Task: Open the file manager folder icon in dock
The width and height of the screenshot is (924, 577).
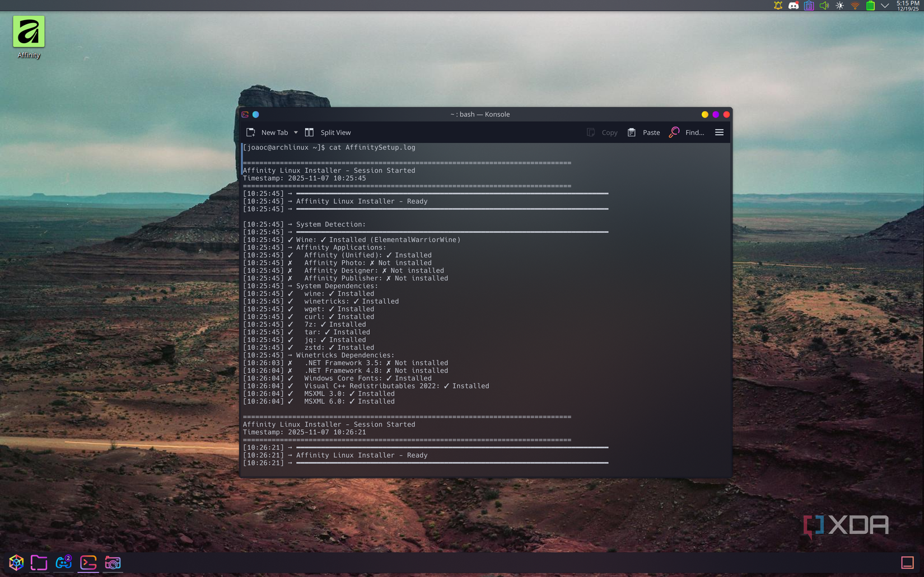Action: 39,562
